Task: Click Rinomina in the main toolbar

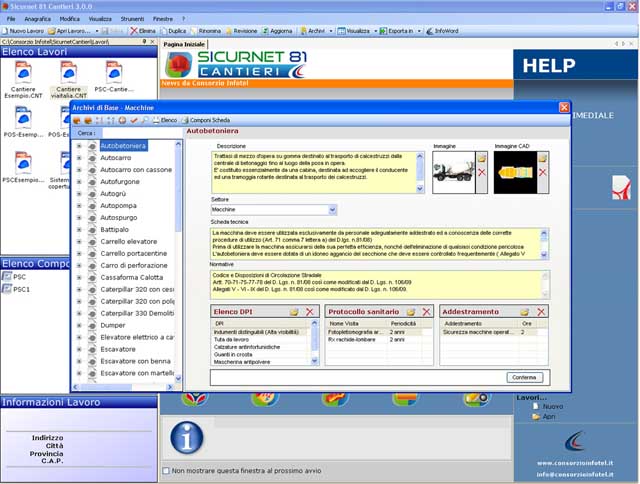Action: coord(206,31)
